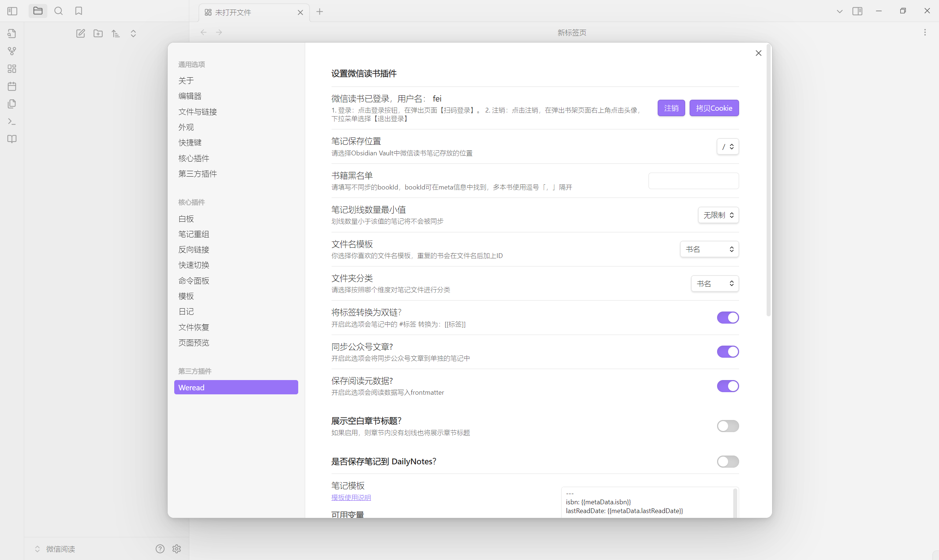Click the new note icon

click(x=80, y=34)
